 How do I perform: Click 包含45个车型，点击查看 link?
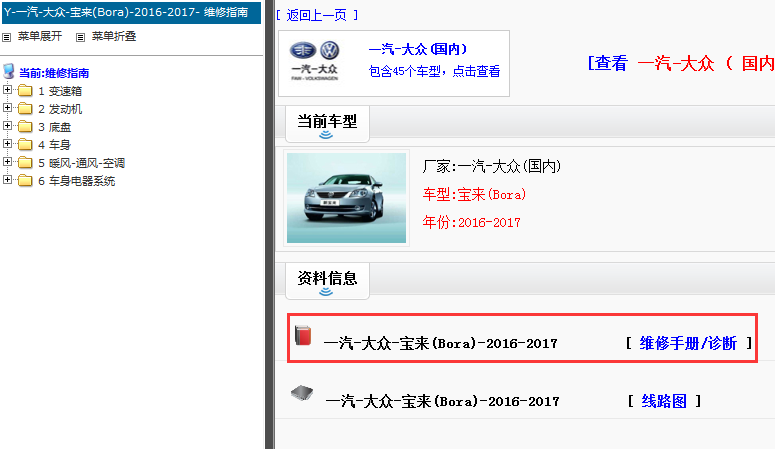(x=434, y=71)
